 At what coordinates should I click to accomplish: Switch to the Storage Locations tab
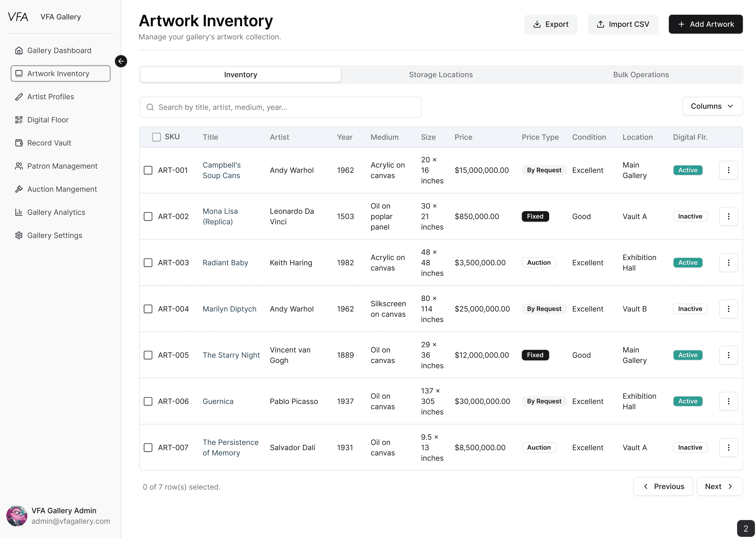click(441, 75)
